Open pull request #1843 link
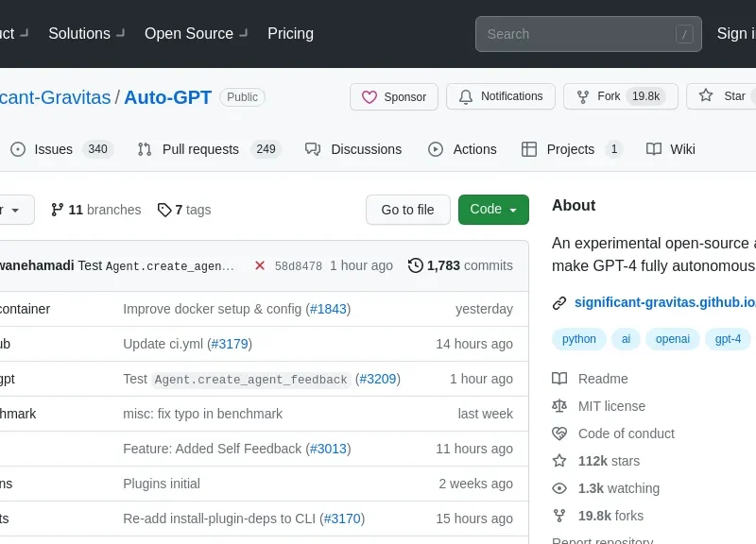Screen dimensions: 756x544 [328, 309]
